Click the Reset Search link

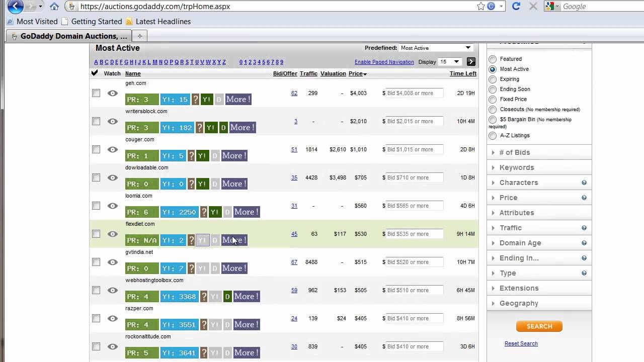[x=521, y=343]
